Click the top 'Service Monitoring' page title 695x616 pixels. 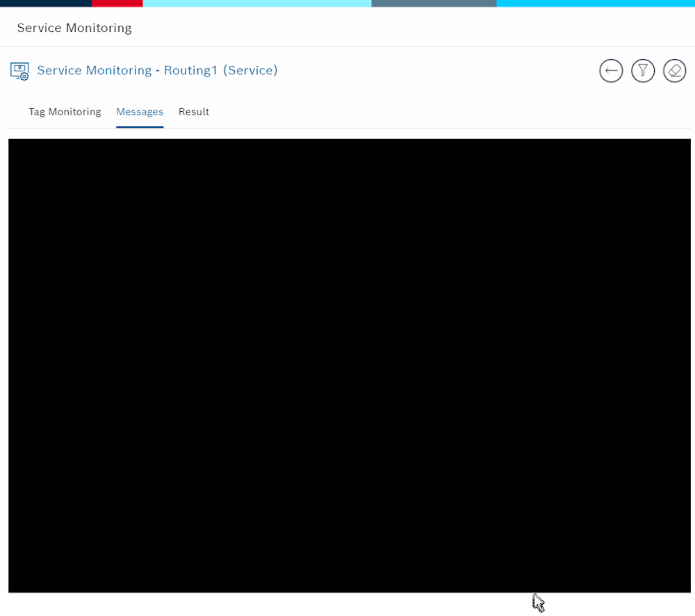pos(74,28)
